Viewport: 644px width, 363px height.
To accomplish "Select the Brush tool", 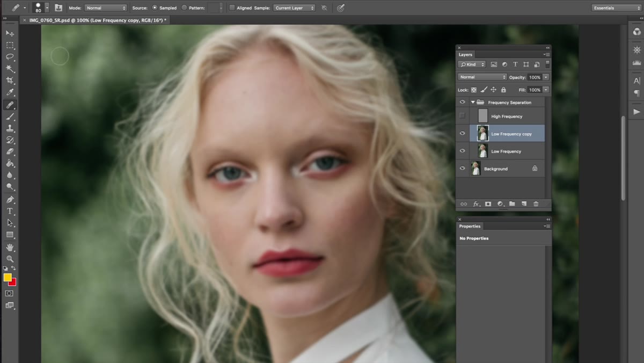I will click(10, 117).
